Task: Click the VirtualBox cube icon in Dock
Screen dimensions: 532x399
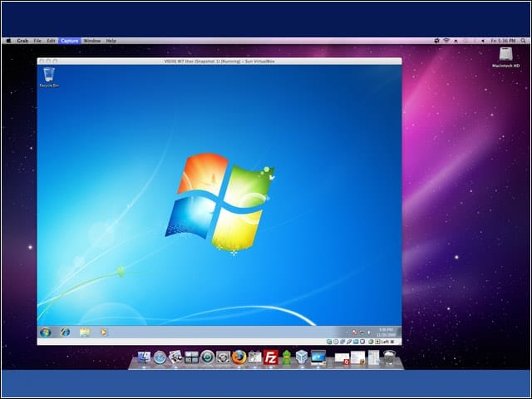Action: click(302, 358)
